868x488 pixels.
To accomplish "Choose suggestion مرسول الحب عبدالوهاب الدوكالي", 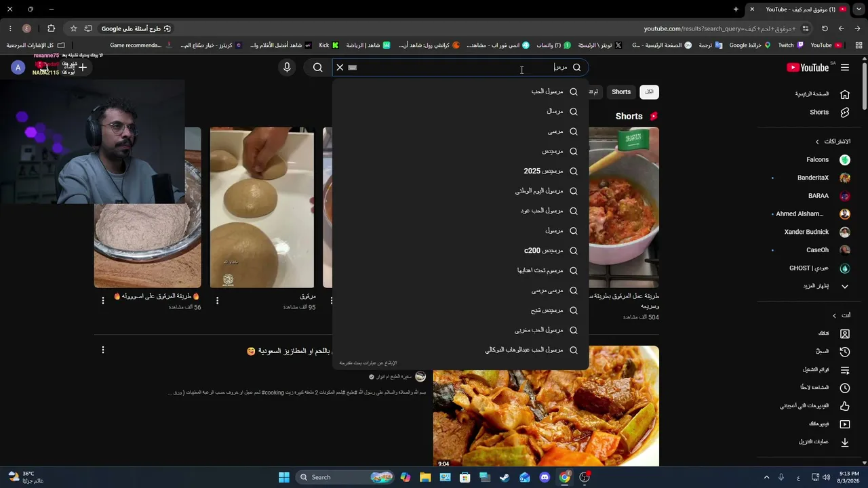I will (x=461, y=350).
